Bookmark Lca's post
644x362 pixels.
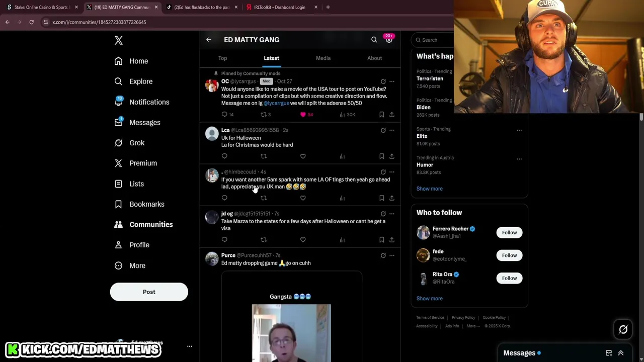pyautogui.click(x=381, y=156)
